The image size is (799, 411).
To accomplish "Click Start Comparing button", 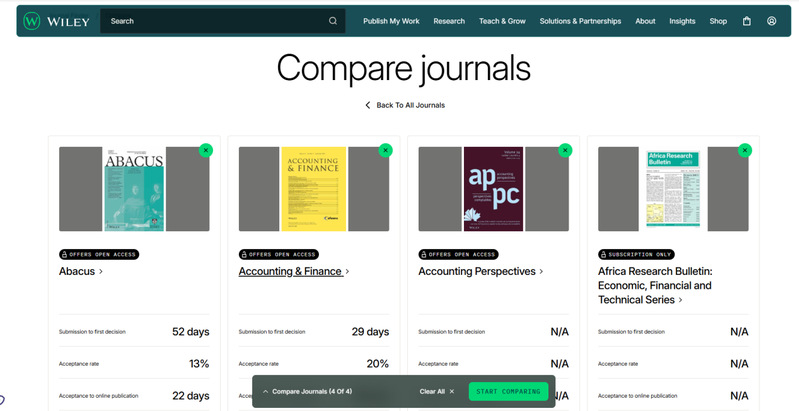I will [x=508, y=391].
